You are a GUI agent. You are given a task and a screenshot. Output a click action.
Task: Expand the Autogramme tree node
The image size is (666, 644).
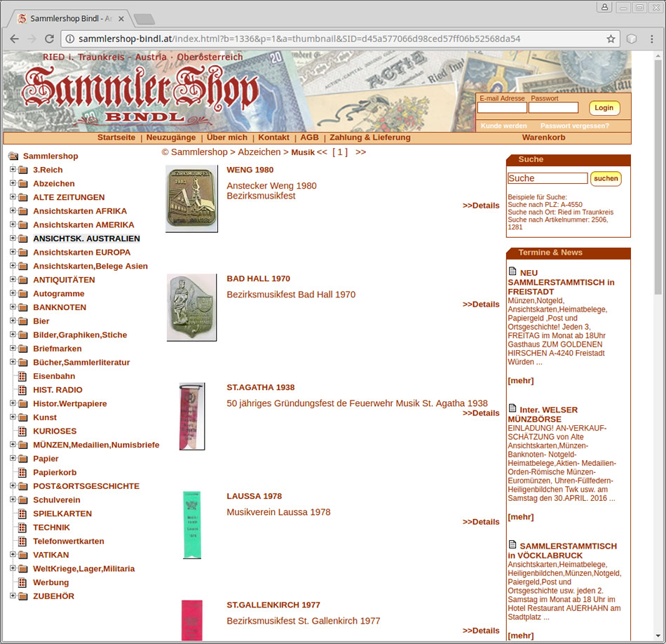tap(13, 293)
